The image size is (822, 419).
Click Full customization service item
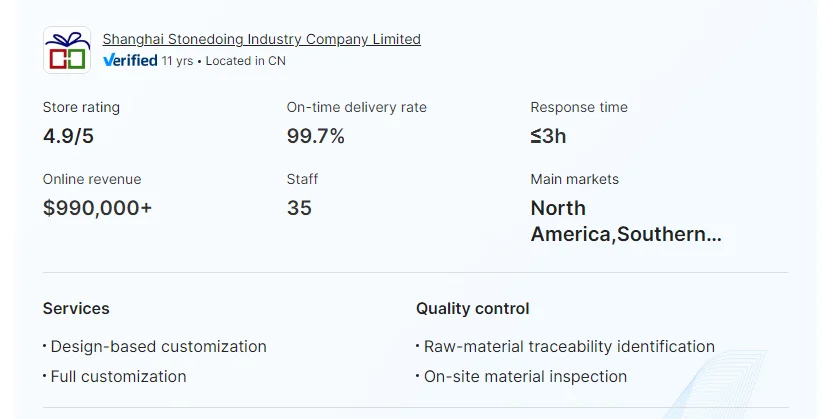point(118,377)
